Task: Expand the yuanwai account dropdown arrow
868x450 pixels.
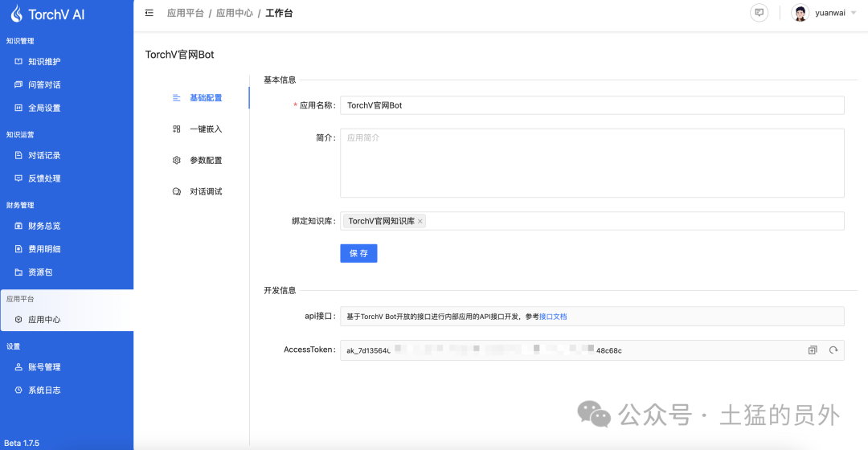Action: pyautogui.click(x=853, y=13)
